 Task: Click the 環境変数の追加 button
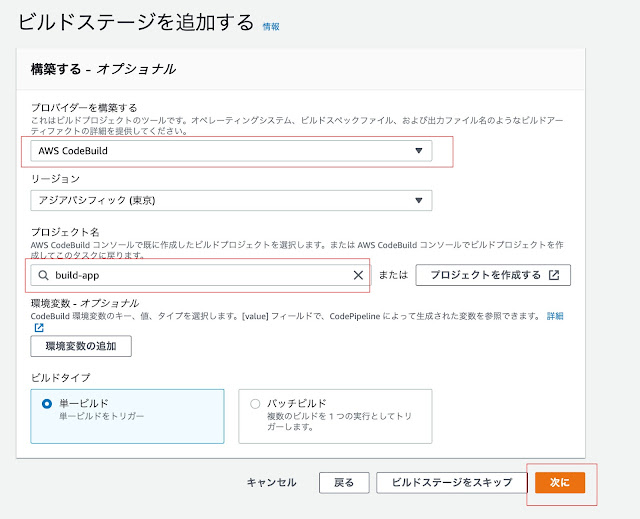(x=81, y=347)
